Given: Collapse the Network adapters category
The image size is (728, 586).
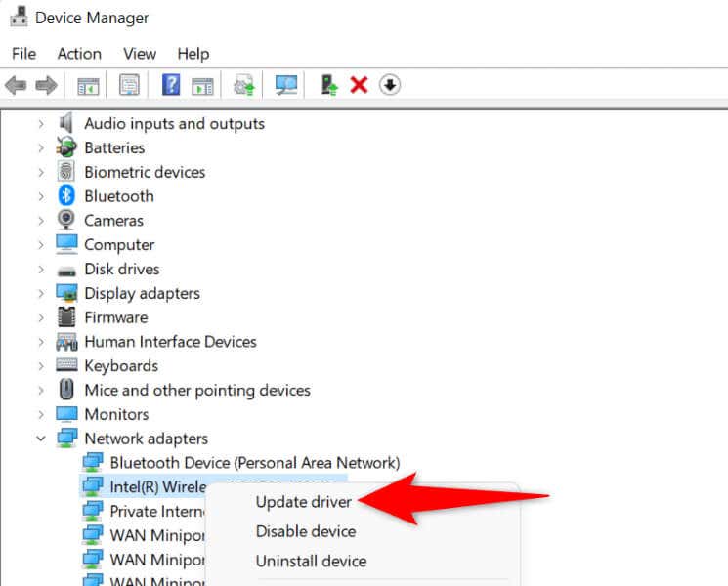Looking at the screenshot, I should tap(41, 439).
